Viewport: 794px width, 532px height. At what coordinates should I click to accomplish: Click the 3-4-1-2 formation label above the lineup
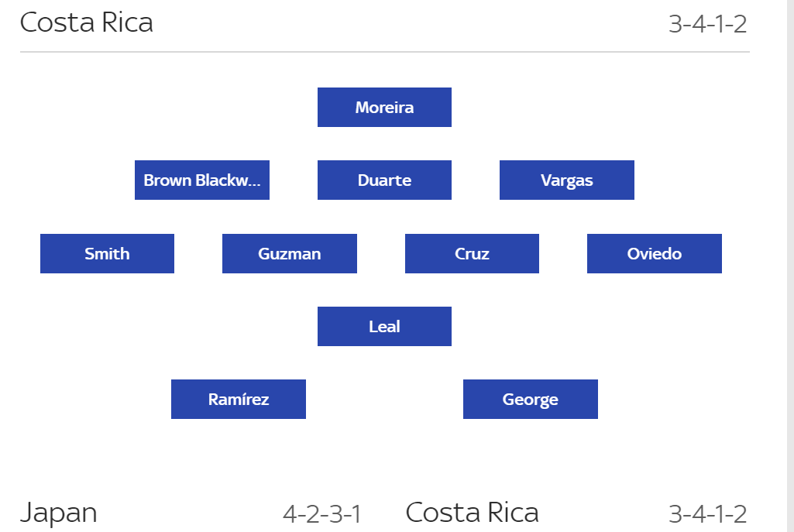click(x=707, y=24)
